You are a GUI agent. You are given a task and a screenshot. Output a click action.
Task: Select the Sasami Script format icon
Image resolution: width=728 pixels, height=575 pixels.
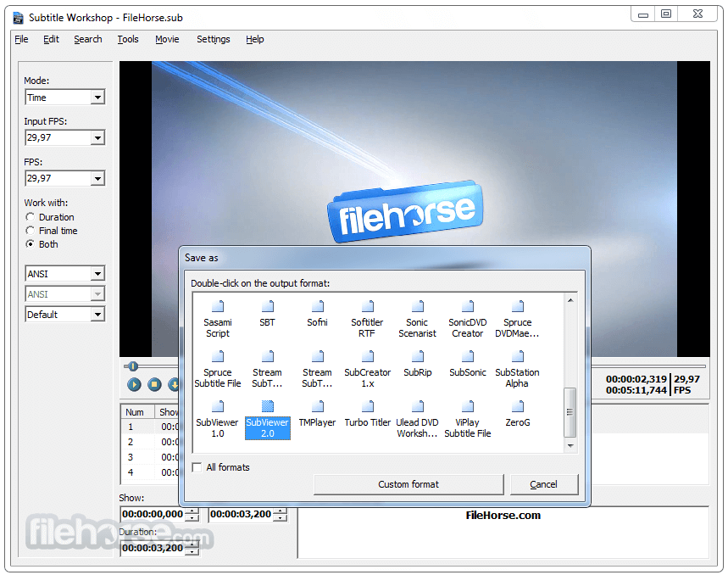pos(218,306)
